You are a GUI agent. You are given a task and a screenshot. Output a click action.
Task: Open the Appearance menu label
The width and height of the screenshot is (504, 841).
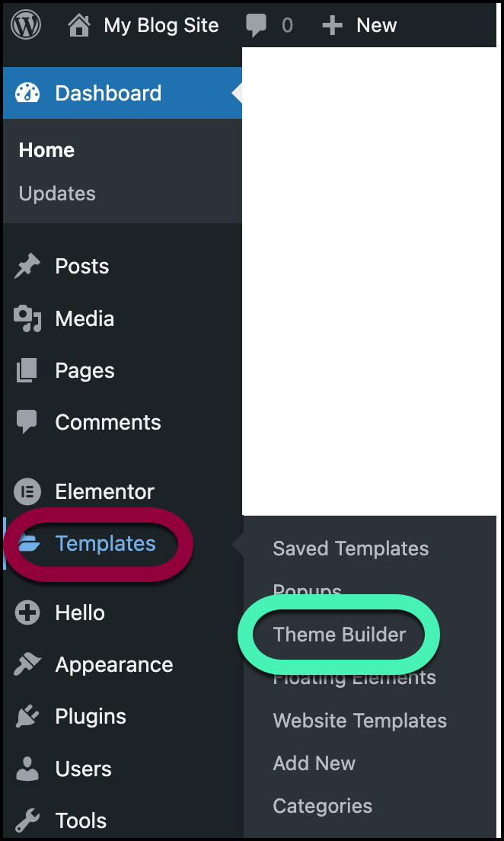pyautogui.click(x=114, y=665)
